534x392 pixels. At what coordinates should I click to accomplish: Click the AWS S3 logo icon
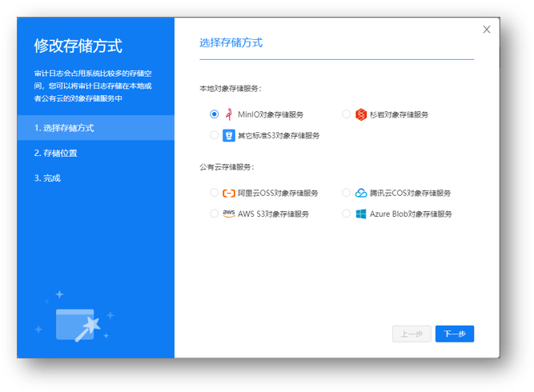click(x=229, y=214)
